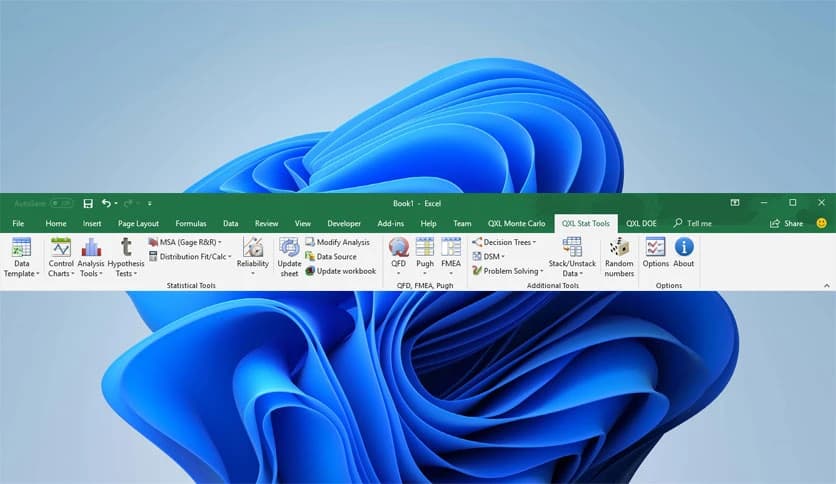Expand the Problem Solving menu

(508, 271)
